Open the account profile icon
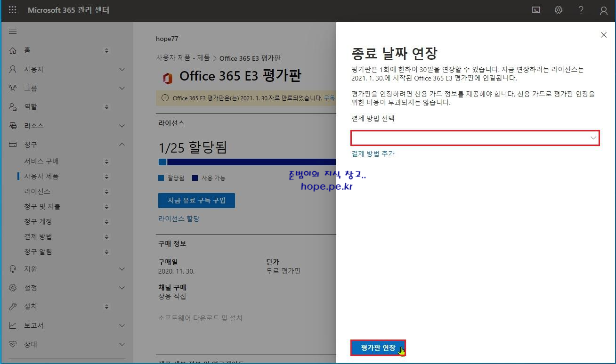 [604, 10]
